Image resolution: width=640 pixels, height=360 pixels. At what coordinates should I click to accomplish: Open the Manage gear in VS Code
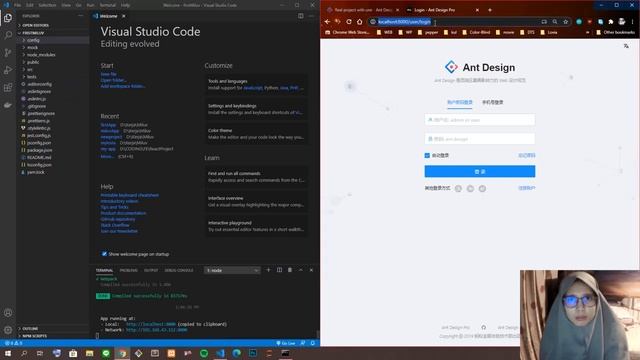(8, 330)
